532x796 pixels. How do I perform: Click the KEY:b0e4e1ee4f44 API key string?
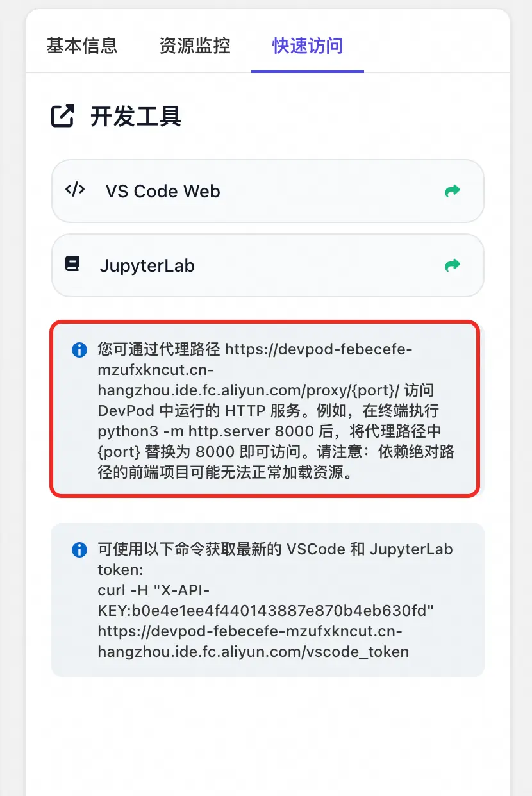(266, 611)
